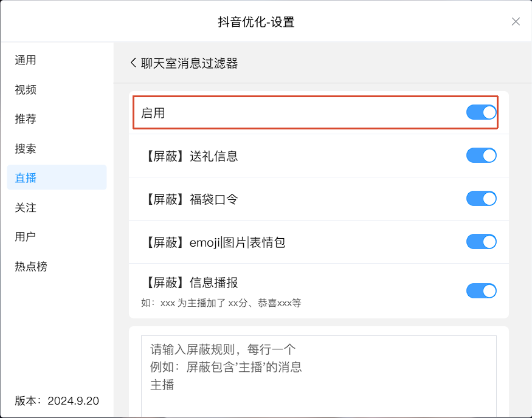Switch to the 热点榜 section
Viewport: 532px width, 418px height.
pos(57,267)
